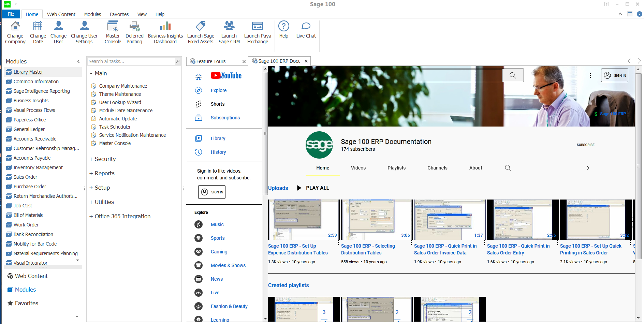The height and width of the screenshot is (324, 644).
Task: Click the Search all tasks field
Action: [131, 61]
